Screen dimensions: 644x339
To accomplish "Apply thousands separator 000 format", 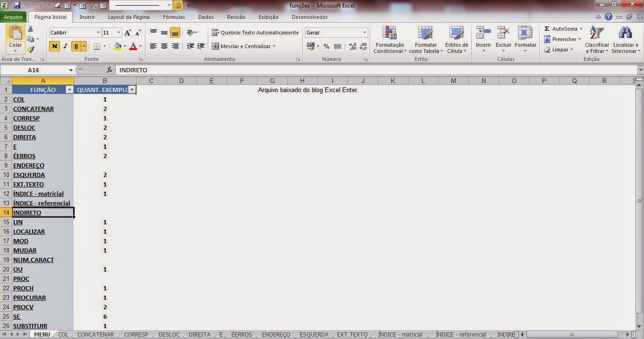I will point(338,46).
